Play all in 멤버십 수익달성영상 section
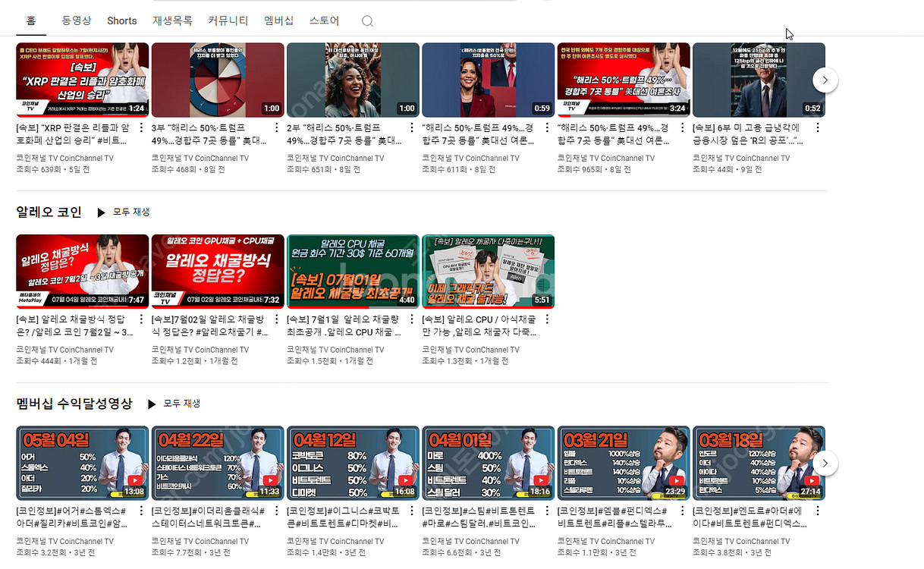Screen dimensions: 924x569 tap(174, 404)
